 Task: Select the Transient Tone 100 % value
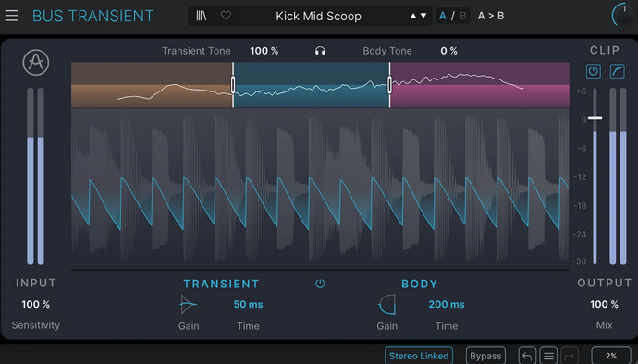tap(264, 51)
